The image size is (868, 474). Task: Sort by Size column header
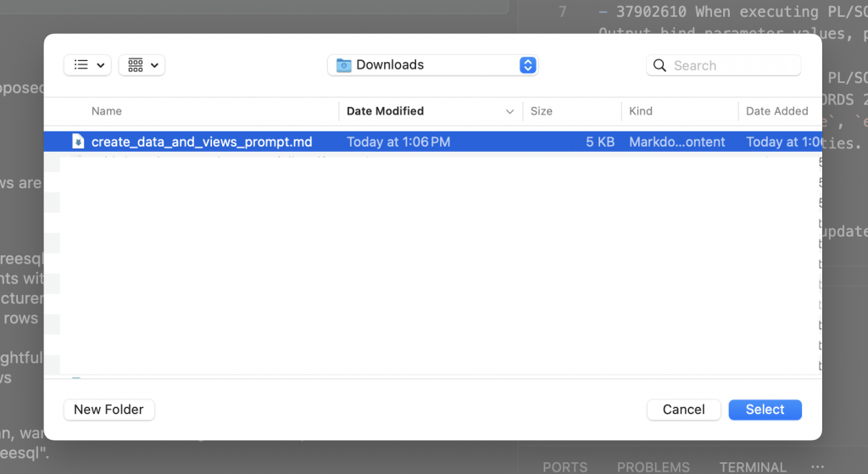542,111
